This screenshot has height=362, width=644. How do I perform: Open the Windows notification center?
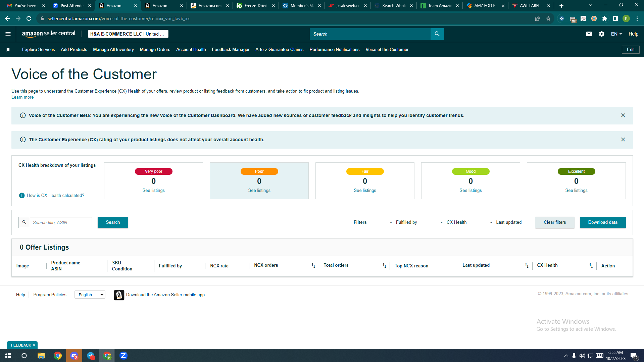click(634, 356)
